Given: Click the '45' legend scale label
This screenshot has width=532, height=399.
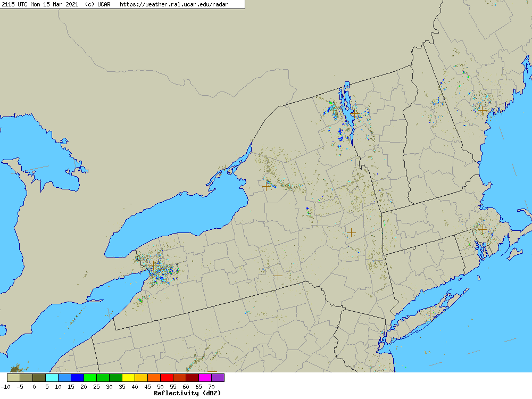Looking at the screenshot, I should tap(147, 387).
